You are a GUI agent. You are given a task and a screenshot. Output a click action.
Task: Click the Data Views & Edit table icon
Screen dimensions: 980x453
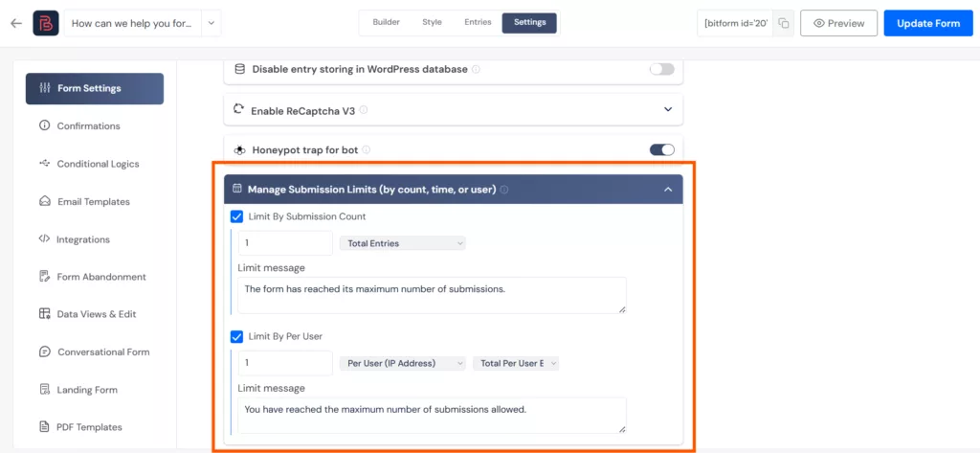click(44, 314)
